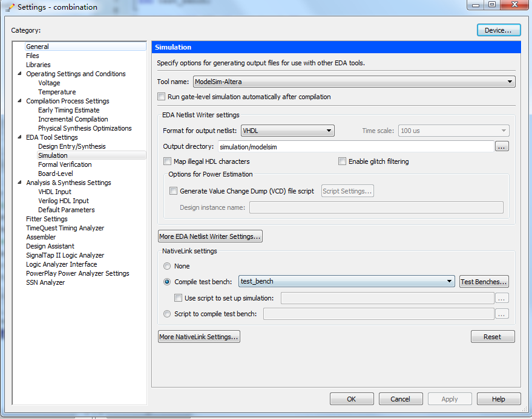
Task: Open the Time scale dropdown
Action: coord(454,131)
